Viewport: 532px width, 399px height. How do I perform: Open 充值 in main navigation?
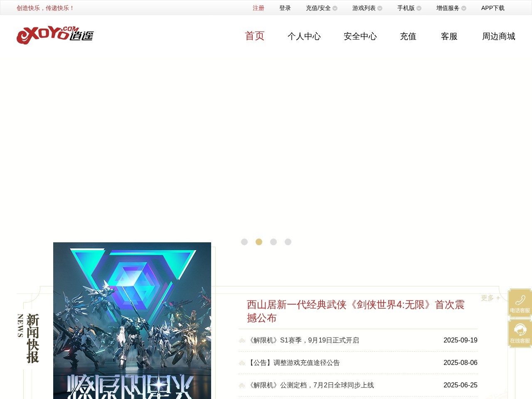(408, 36)
